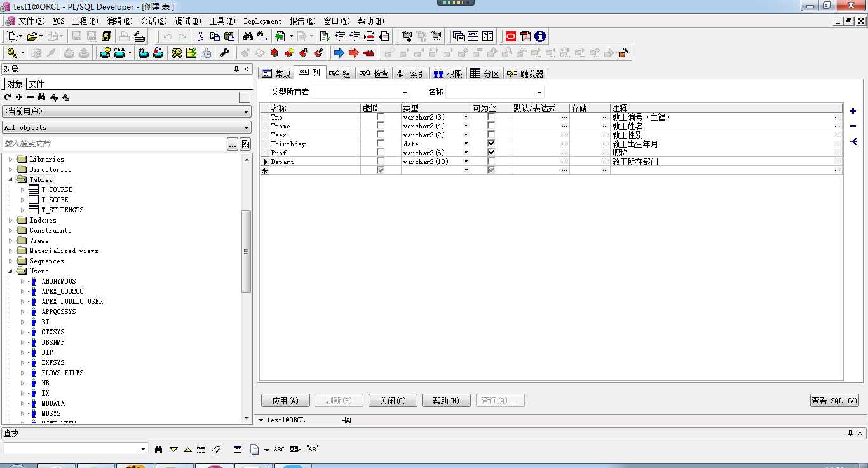Click the object browser plus icon
The height and width of the screenshot is (468, 868).
coord(19,97)
